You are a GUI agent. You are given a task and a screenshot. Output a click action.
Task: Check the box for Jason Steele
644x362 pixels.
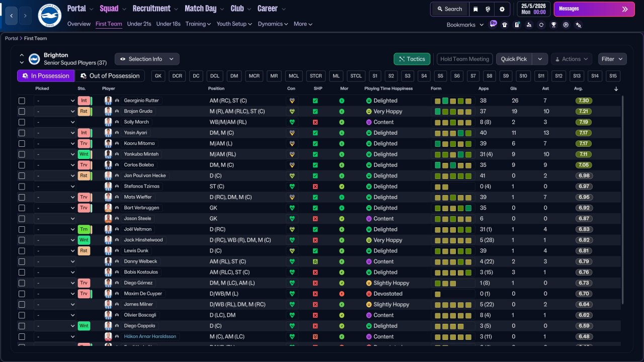pyautogui.click(x=22, y=219)
